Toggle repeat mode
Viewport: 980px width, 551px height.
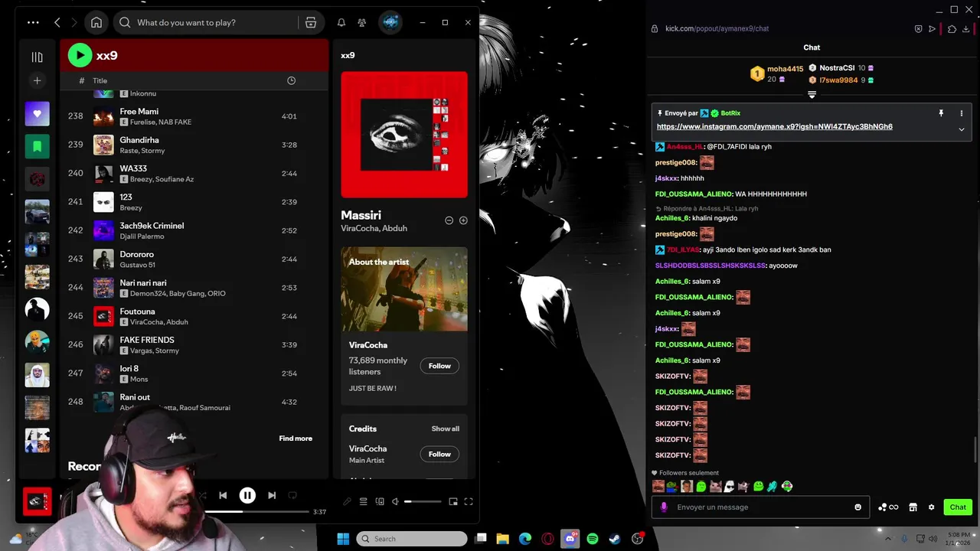(x=292, y=495)
